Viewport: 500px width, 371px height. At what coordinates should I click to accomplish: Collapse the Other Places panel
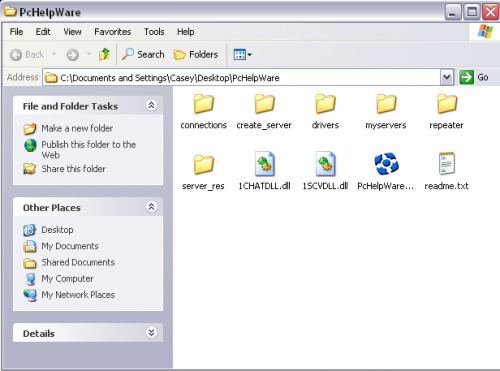coord(151,207)
